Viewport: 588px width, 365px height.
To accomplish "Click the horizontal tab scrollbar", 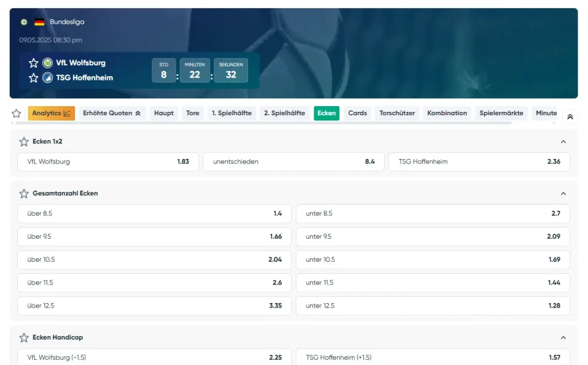I will pyautogui.click(x=264, y=123).
